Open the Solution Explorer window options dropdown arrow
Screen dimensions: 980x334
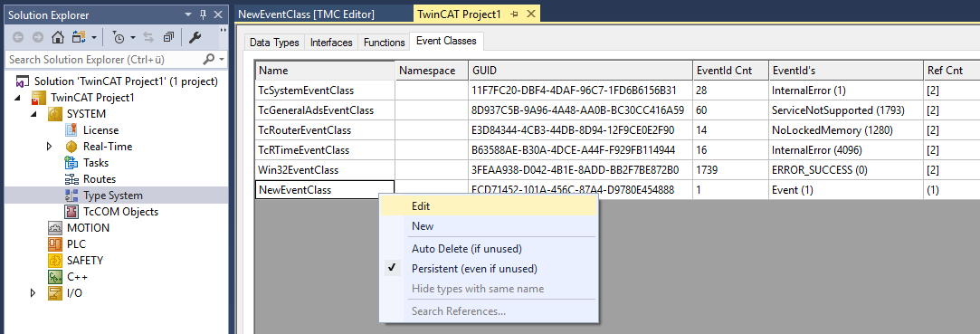click(188, 15)
